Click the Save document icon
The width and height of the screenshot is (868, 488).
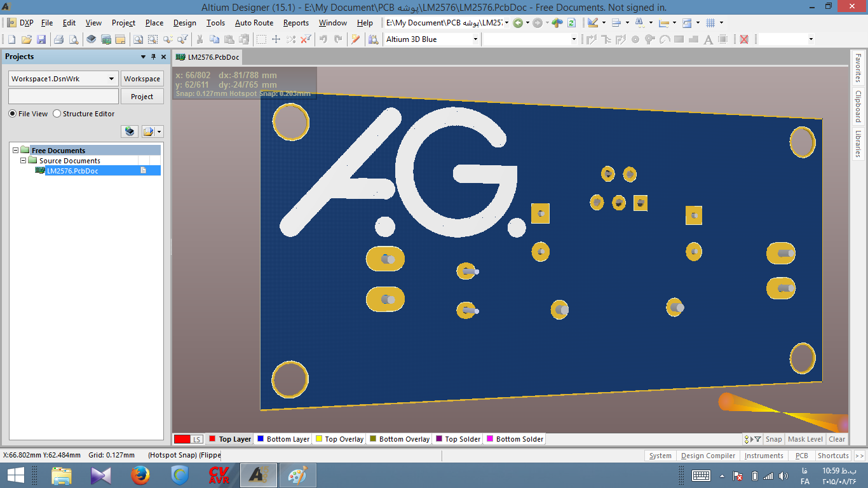41,39
